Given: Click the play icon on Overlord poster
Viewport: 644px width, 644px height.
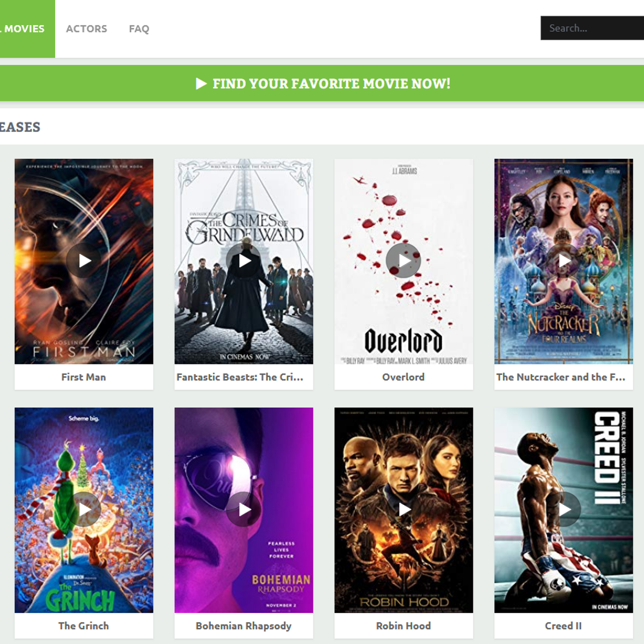Looking at the screenshot, I should point(404,261).
